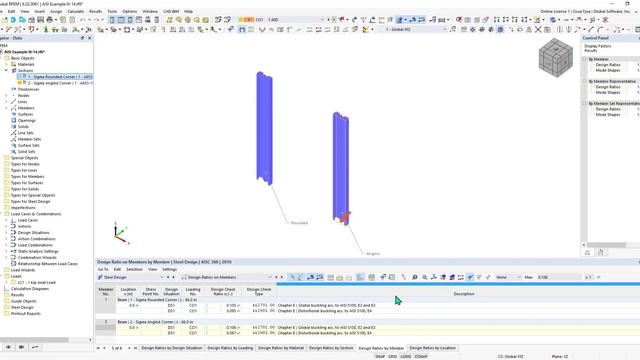The width and height of the screenshot is (640, 360).
Task: Open the 1 - Global XYZ coordinate dropdown
Action: click(445, 29)
